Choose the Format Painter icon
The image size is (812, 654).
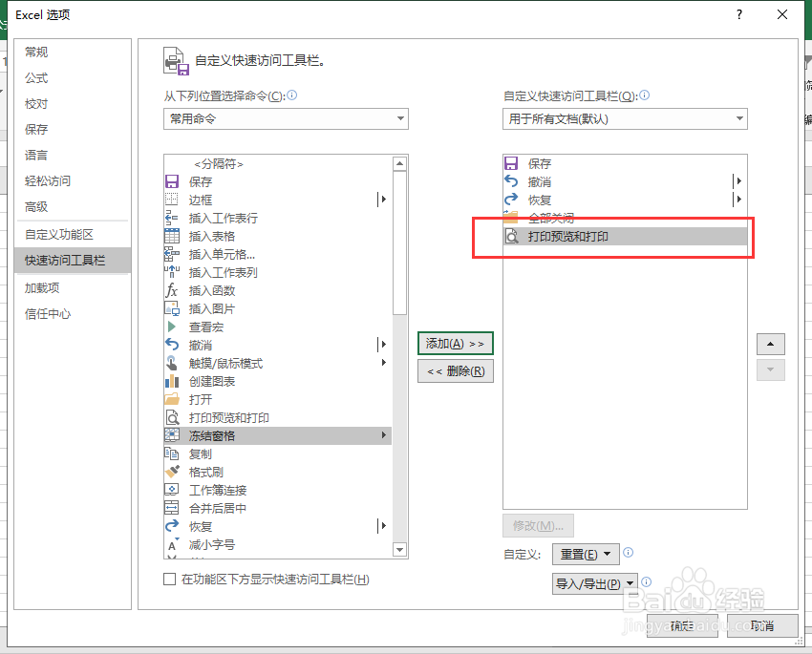click(171, 472)
